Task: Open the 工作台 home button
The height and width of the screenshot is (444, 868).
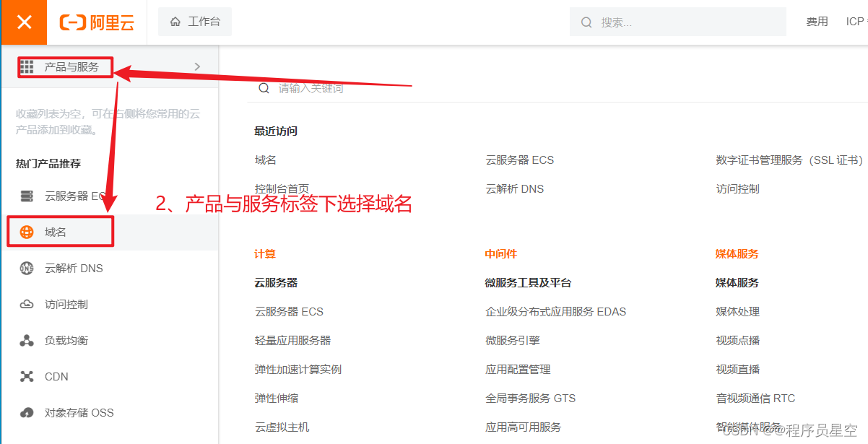Action: pos(195,22)
